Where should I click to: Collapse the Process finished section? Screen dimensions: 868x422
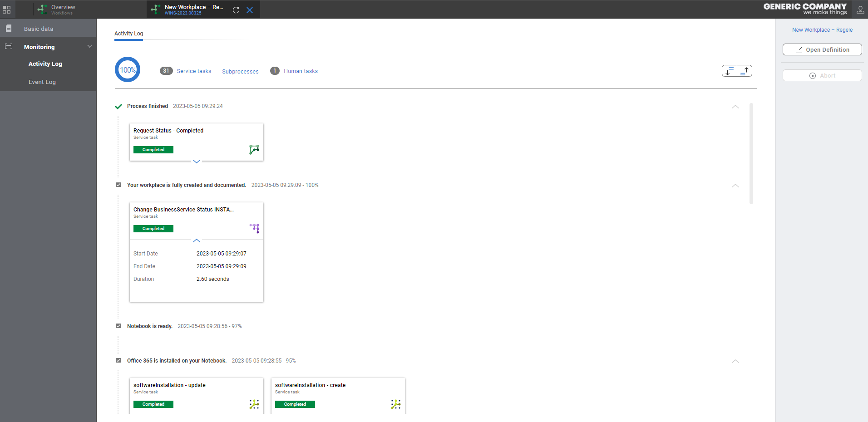point(735,107)
